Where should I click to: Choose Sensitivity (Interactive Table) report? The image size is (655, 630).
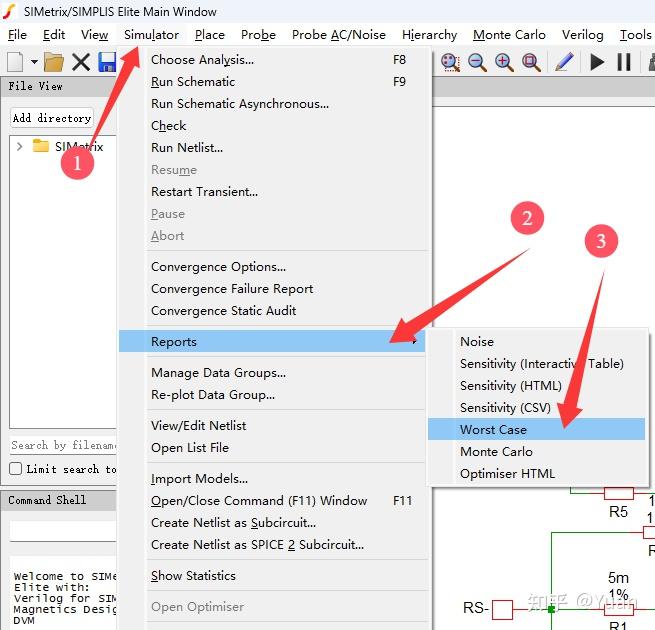tap(537, 364)
